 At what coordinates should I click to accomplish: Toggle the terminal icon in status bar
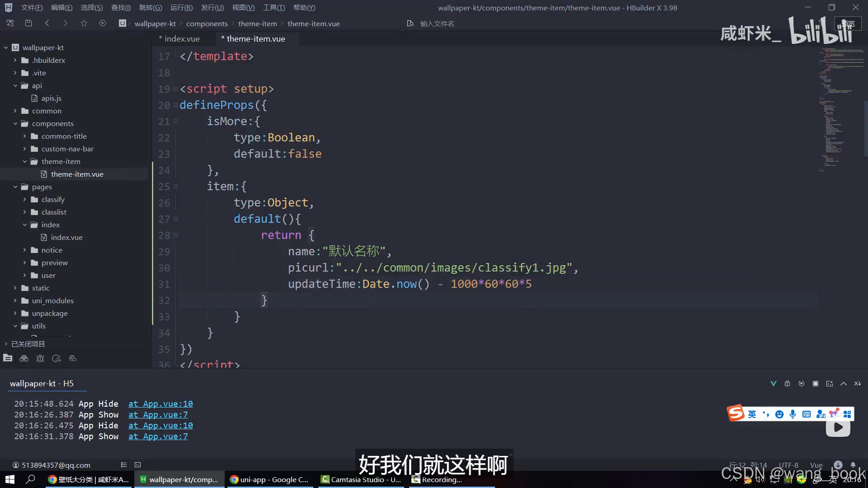pos(138,465)
